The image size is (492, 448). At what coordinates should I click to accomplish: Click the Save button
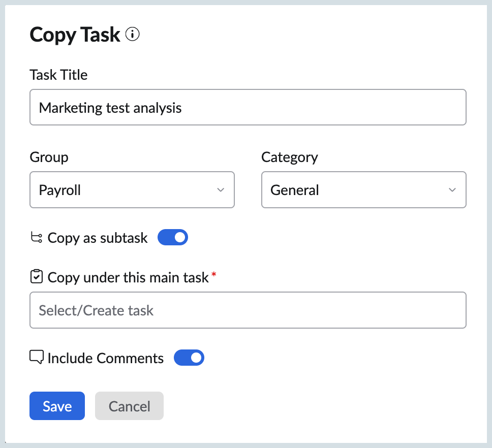(x=57, y=405)
